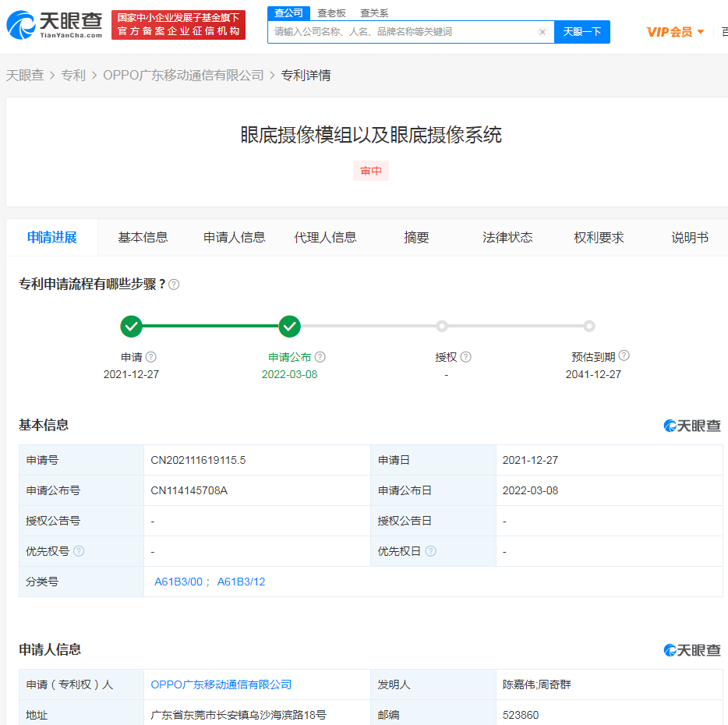Switch to the 查关系 search tab
The height and width of the screenshot is (725, 728).
[374, 13]
